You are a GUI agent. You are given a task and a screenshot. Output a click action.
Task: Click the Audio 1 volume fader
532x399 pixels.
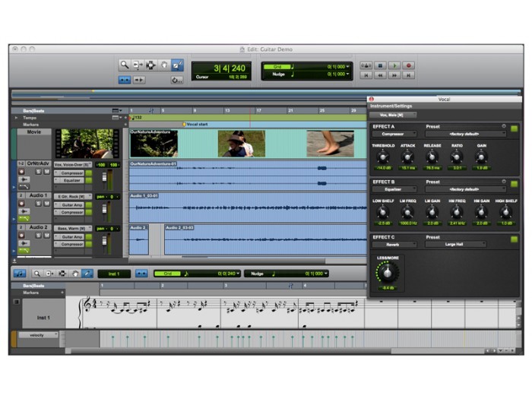click(105, 208)
